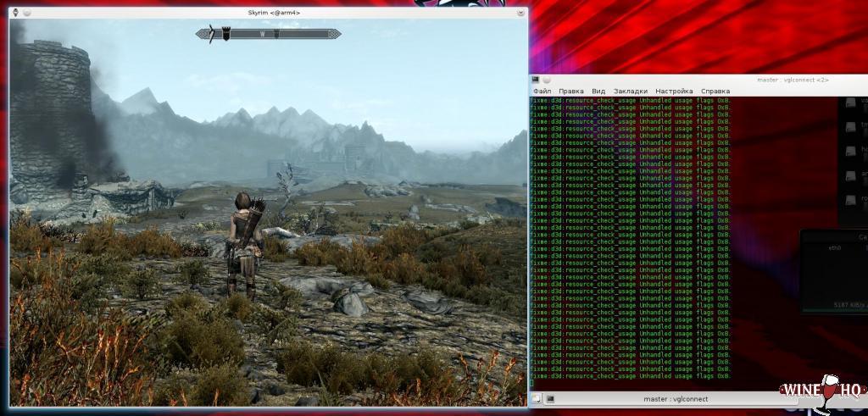The image size is (868, 416).
Task: Click the Skyrim window menu icon
Action: (15, 12)
